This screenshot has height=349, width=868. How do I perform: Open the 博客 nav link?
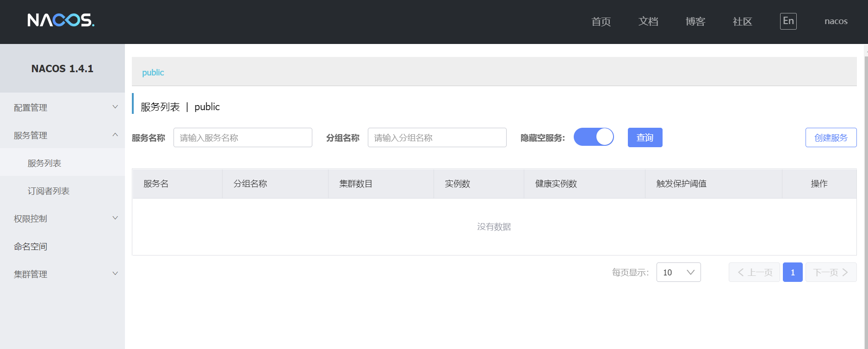click(x=695, y=22)
